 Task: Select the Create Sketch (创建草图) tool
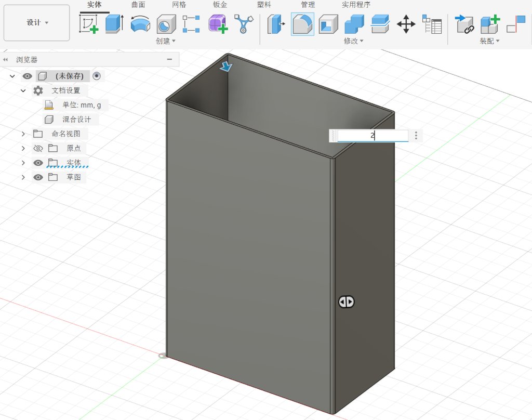click(x=87, y=24)
